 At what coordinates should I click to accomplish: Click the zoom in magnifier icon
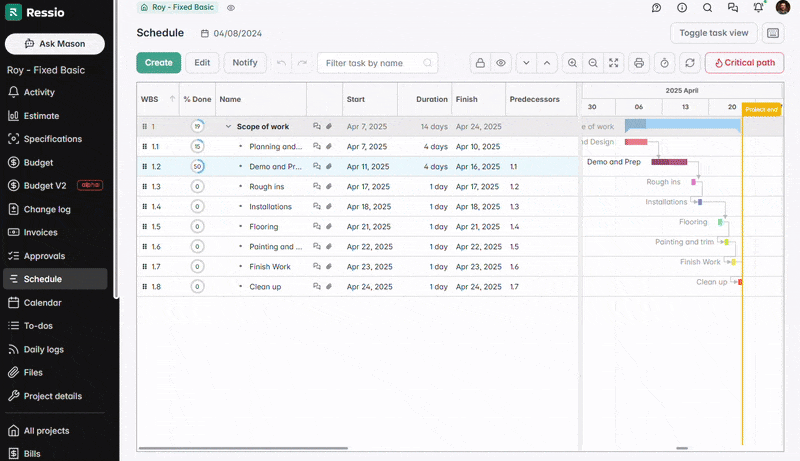tap(572, 63)
